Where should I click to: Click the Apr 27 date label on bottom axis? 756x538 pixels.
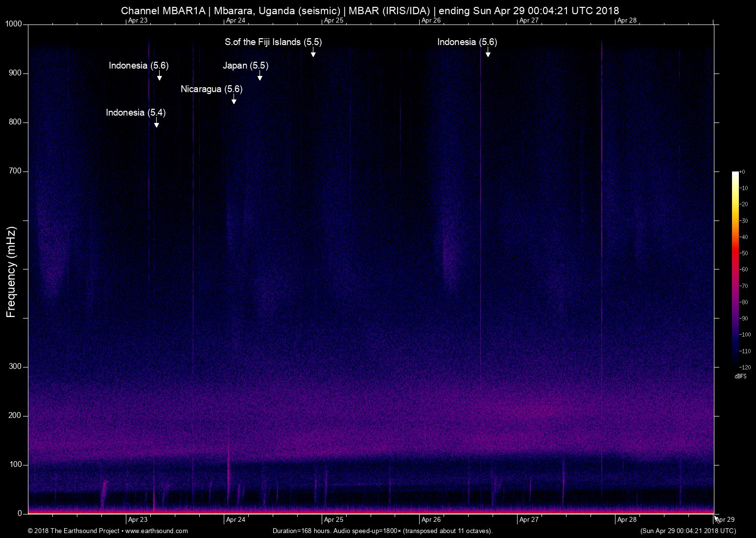tap(529, 519)
